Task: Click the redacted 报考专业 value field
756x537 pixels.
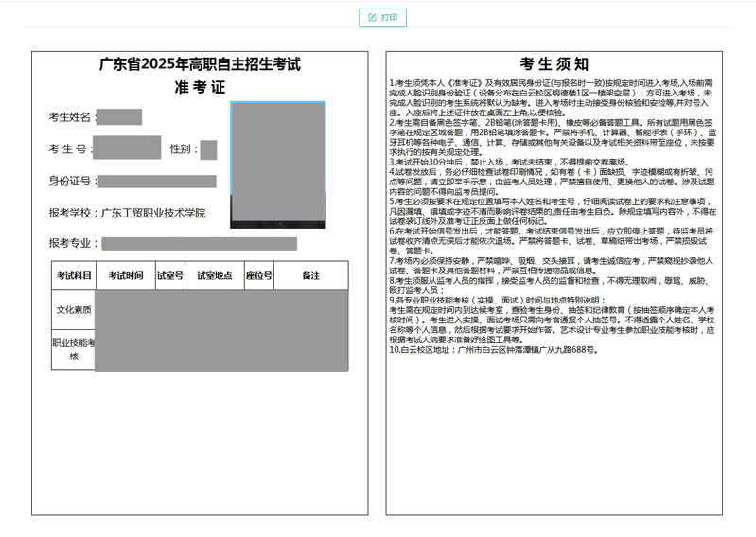Action: coord(199,243)
